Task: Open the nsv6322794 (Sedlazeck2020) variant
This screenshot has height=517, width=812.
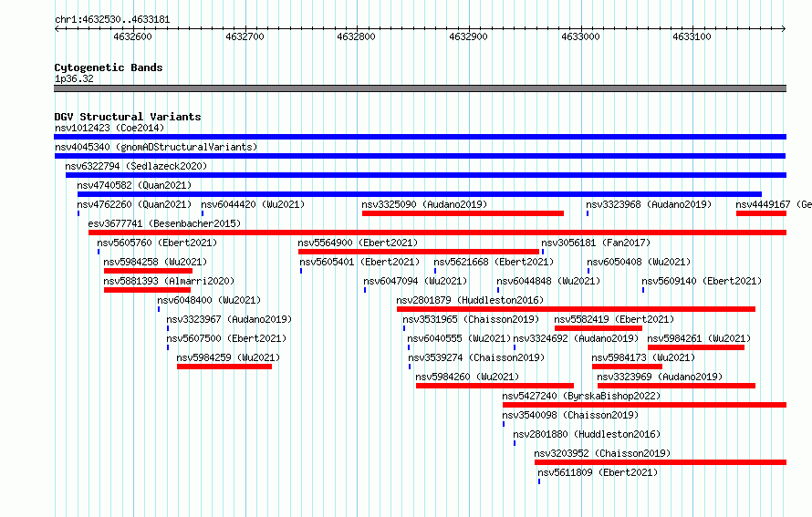Action: pyautogui.click(x=426, y=175)
